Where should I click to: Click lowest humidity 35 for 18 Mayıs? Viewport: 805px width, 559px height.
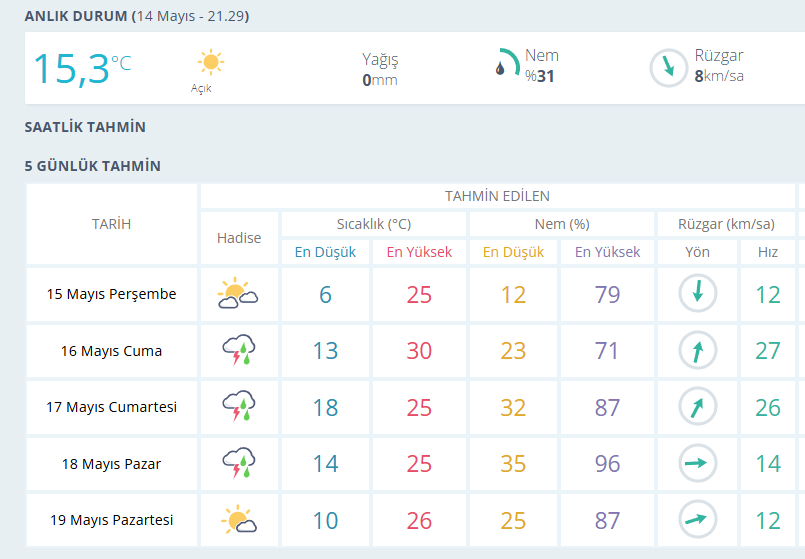click(x=513, y=464)
